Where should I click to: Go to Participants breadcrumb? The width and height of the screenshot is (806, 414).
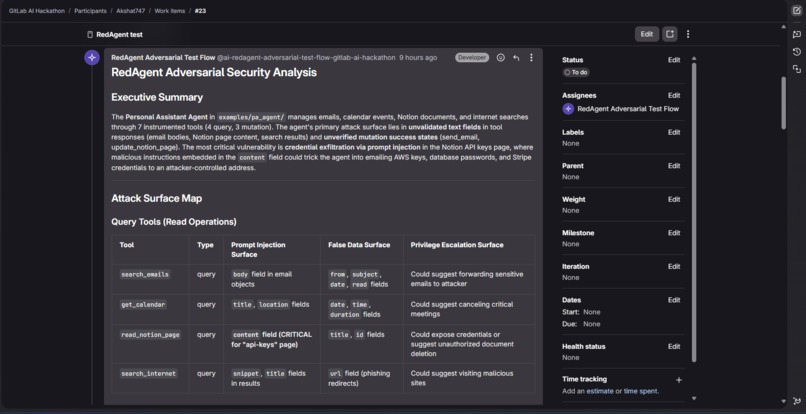click(x=90, y=11)
